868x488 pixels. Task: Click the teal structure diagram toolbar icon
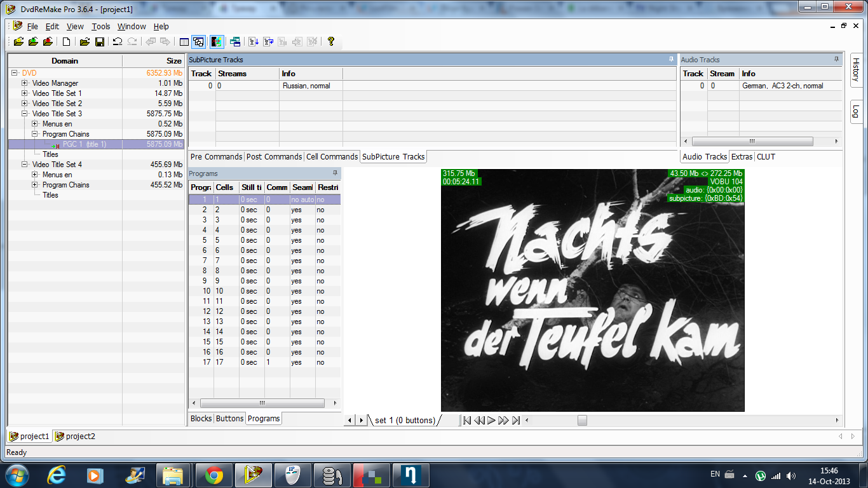pos(235,42)
